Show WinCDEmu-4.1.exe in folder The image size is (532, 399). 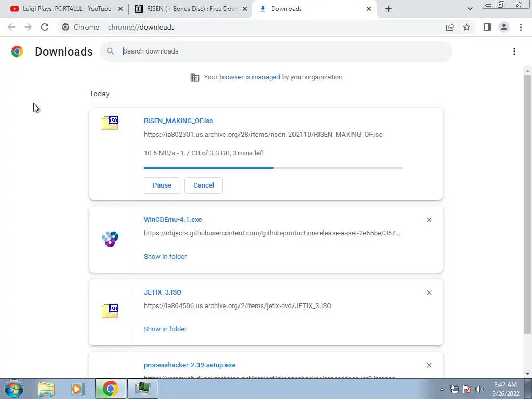165,257
